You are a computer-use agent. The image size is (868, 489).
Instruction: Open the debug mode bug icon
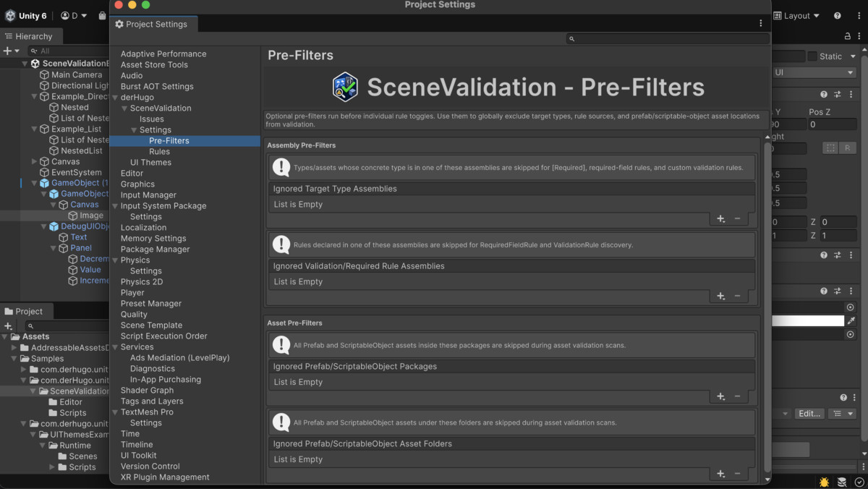(824, 482)
